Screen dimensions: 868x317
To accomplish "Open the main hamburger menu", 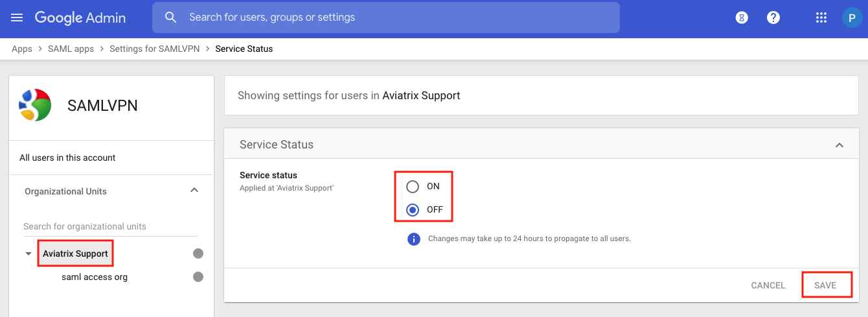I will tap(17, 18).
